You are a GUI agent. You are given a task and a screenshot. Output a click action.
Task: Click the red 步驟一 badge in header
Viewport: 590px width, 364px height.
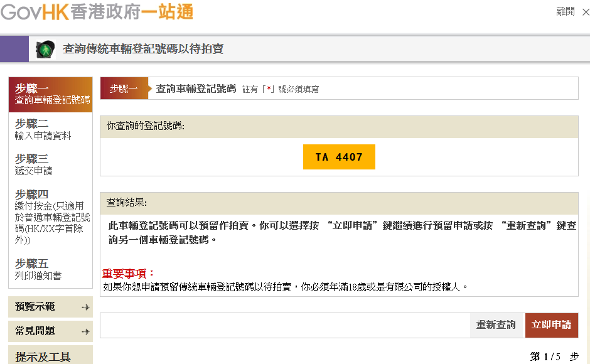click(x=124, y=88)
